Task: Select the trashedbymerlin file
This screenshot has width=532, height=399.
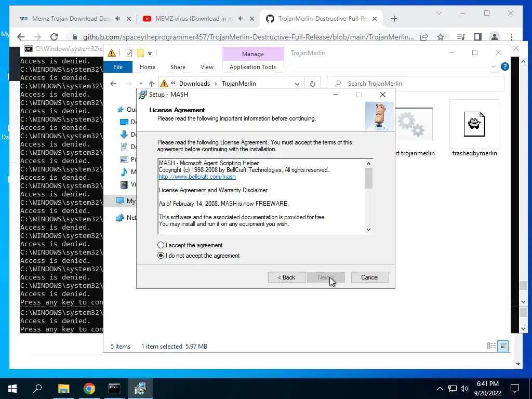Action: [474, 129]
